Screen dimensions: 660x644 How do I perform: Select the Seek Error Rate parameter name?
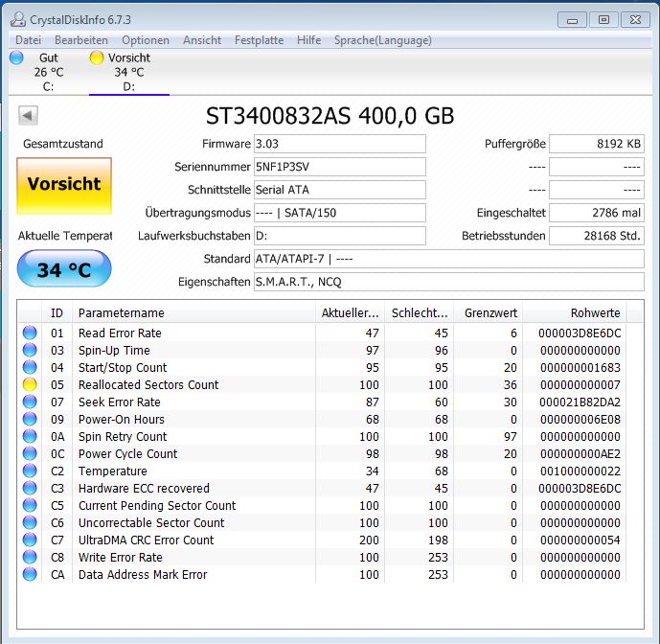tap(120, 402)
